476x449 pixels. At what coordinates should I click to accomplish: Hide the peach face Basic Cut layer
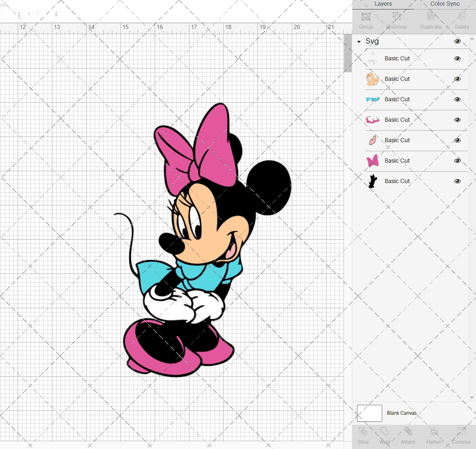pos(457,79)
